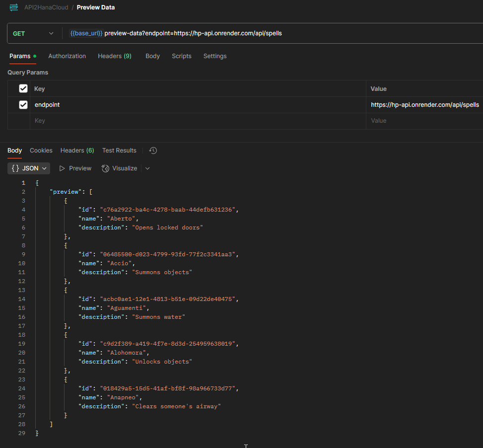Expand the chevron next to Visualize

[147, 168]
